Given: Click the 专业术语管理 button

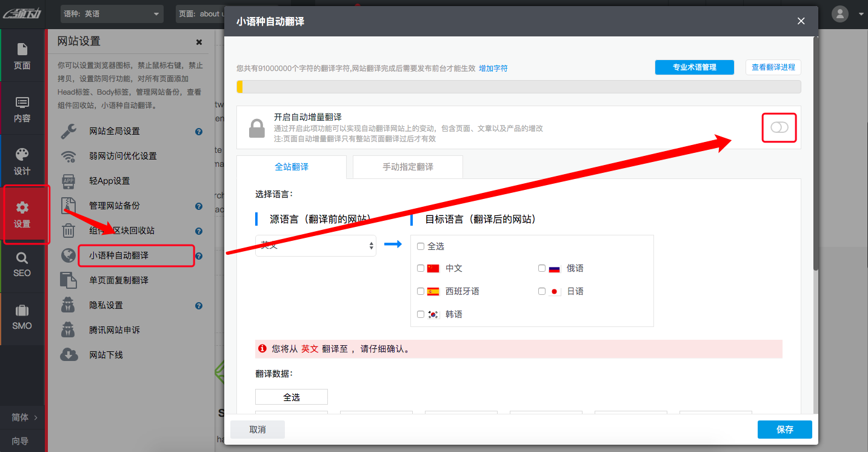Looking at the screenshot, I should tap(694, 67).
